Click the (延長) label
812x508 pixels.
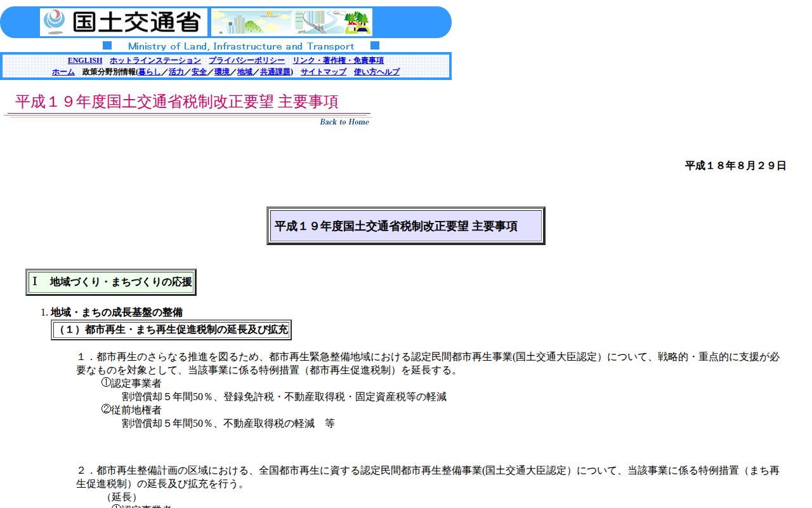point(122,497)
